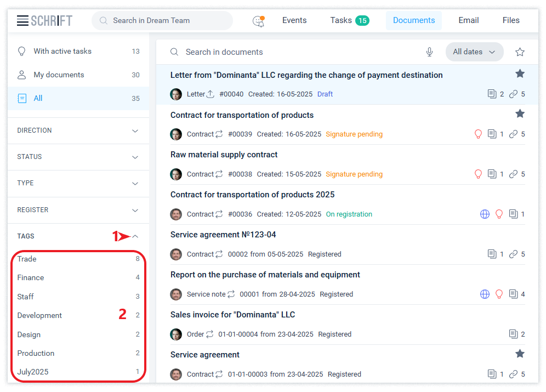Click the pages icon on Sales invoice row
546x392 pixels.
513,334
